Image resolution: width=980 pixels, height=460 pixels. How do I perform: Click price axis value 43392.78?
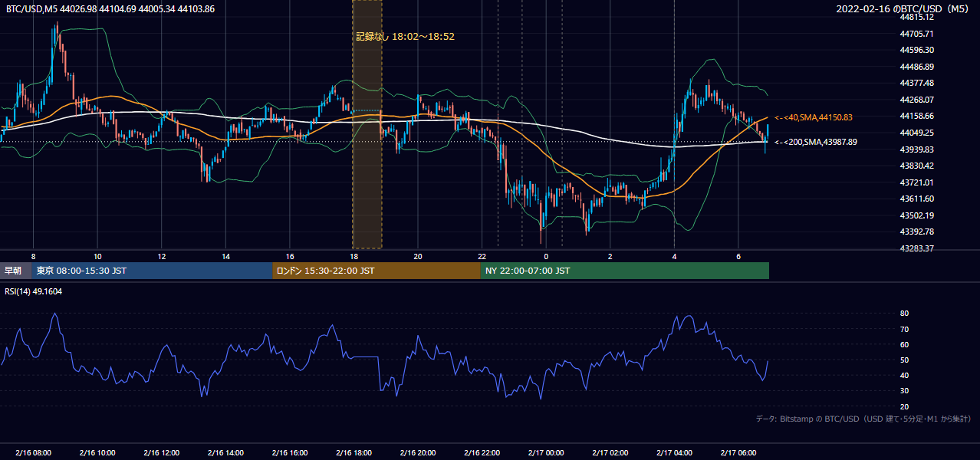tap(917, 232)
